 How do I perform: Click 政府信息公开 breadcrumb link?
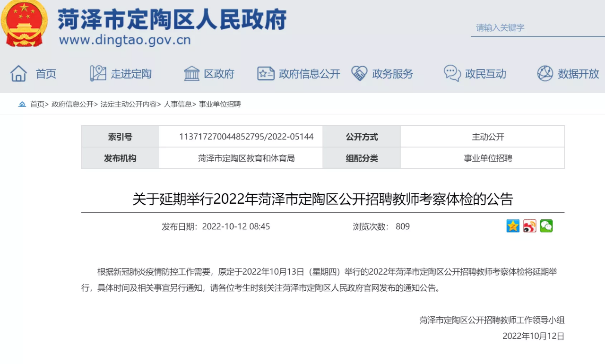(72, 104)
